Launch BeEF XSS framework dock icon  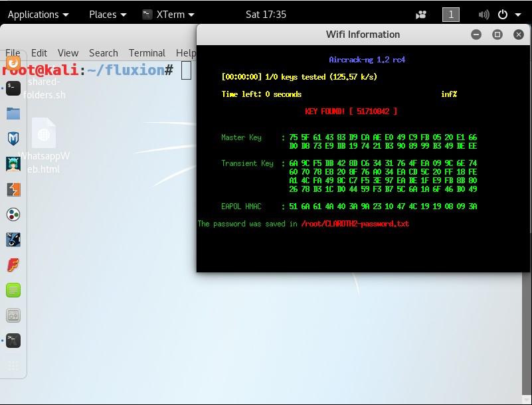(x=13, y=240)
